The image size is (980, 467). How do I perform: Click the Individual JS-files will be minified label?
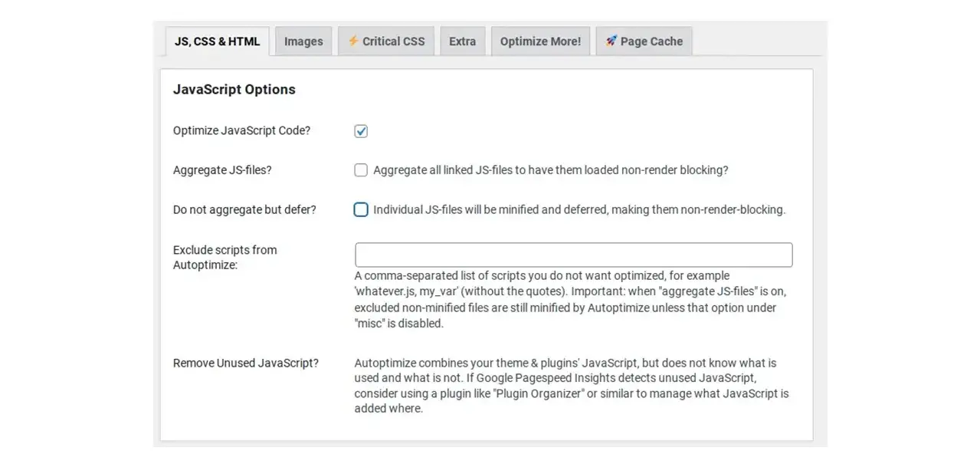(579, 209)
